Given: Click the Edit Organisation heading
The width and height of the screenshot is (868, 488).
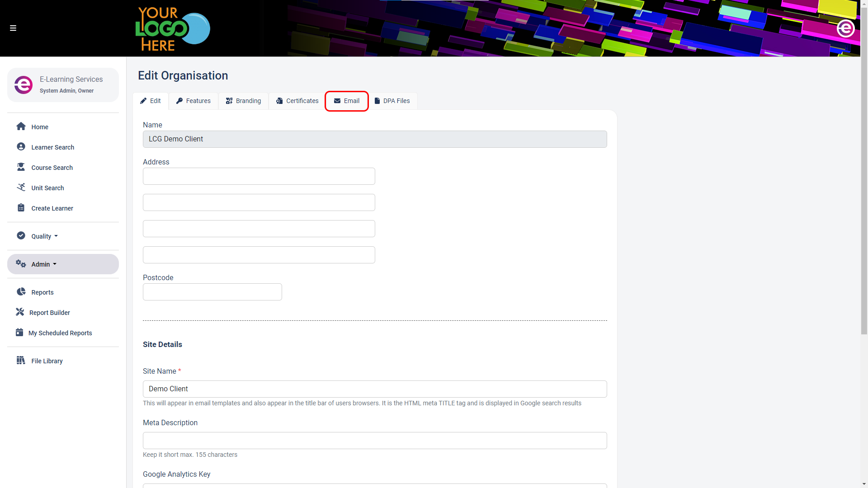Looking at the screenshot, I should click(x=183, y=75).
